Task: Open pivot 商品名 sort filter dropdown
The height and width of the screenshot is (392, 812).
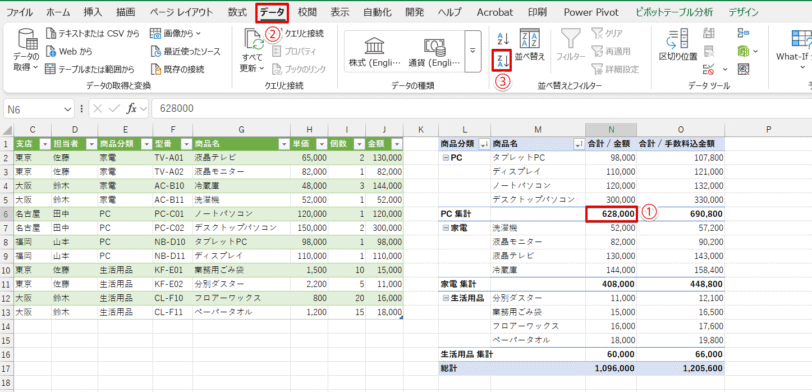Action: pos(579,144)
